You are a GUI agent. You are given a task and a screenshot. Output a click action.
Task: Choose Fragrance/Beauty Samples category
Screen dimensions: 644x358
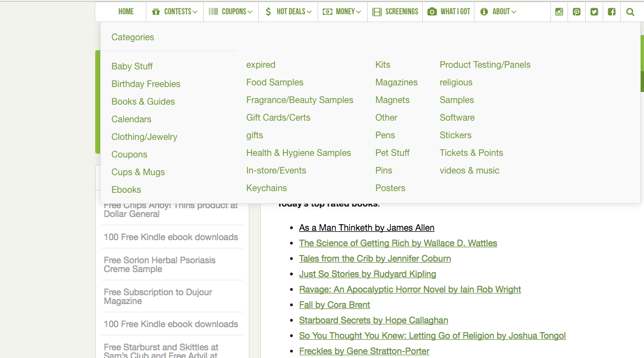[300, 100]
